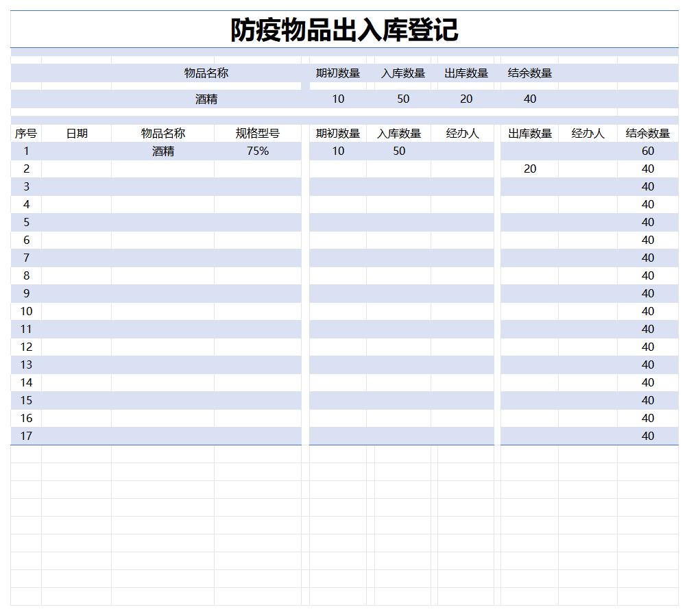Select summary cell 酒精 under 物品名称

tap(206, 99)
